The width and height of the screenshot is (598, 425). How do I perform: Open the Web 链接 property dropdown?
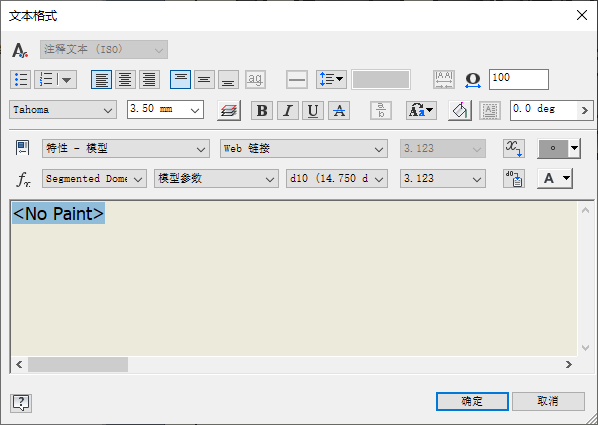(x=304, y=148)
